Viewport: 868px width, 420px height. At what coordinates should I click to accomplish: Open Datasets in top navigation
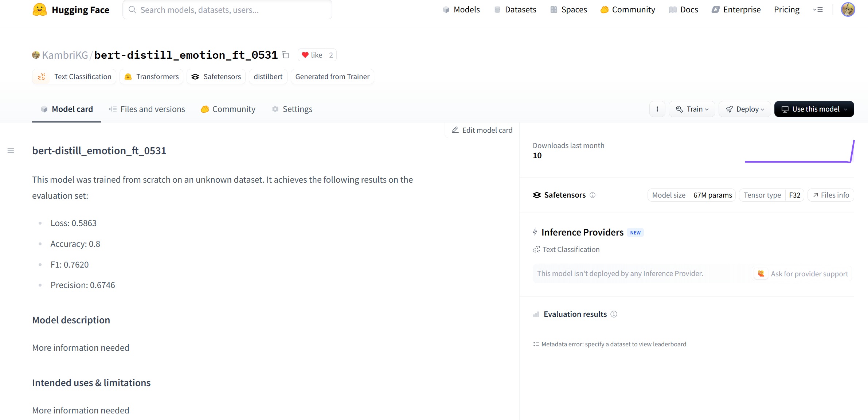coord(515,10)
